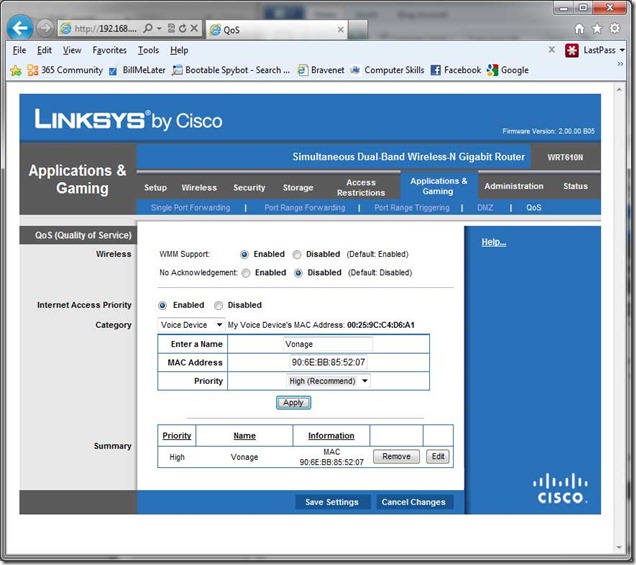Select No Acknowledgement Enabled radio button
The height and width of the screenshot is (565, 636).
[246, 273]
